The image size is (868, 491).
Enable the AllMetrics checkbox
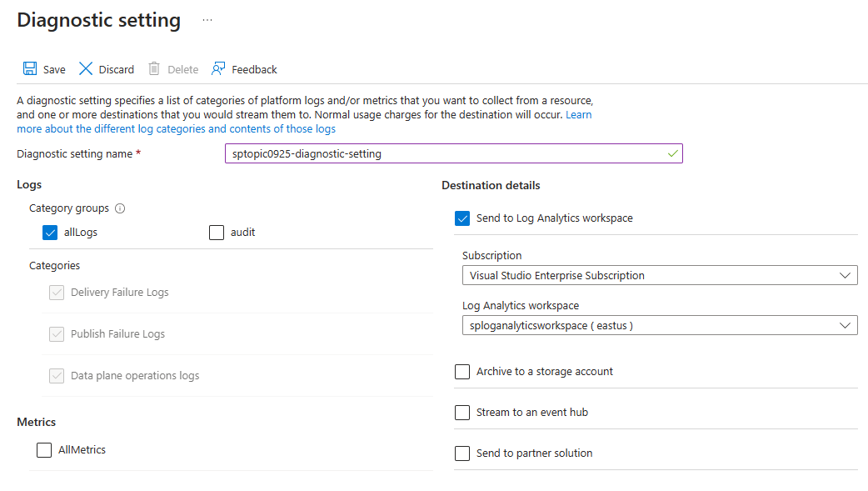tap(44, 449)
